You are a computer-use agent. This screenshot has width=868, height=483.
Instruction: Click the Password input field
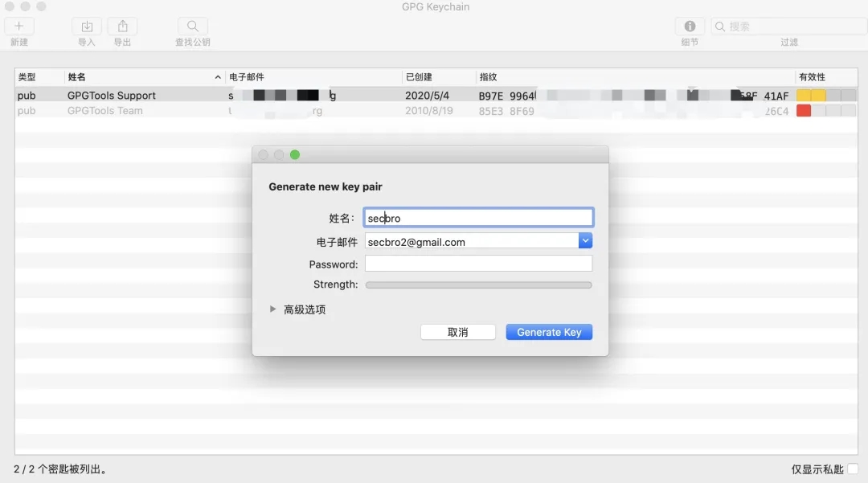pos(478,264)
